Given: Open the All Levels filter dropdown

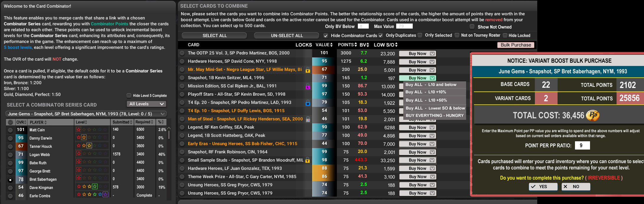Looking at the screenshot, I should point(146,104).
